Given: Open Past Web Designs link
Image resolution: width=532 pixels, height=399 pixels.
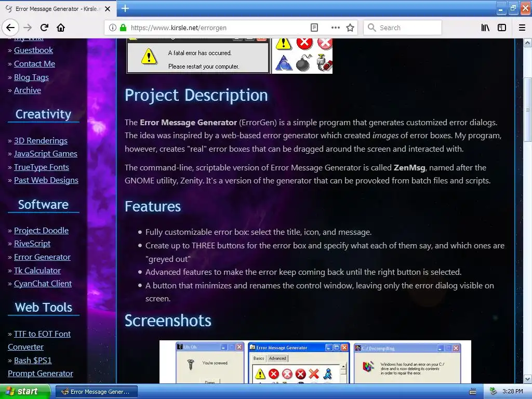Looking at the screenshot, I should coord(46,180).
